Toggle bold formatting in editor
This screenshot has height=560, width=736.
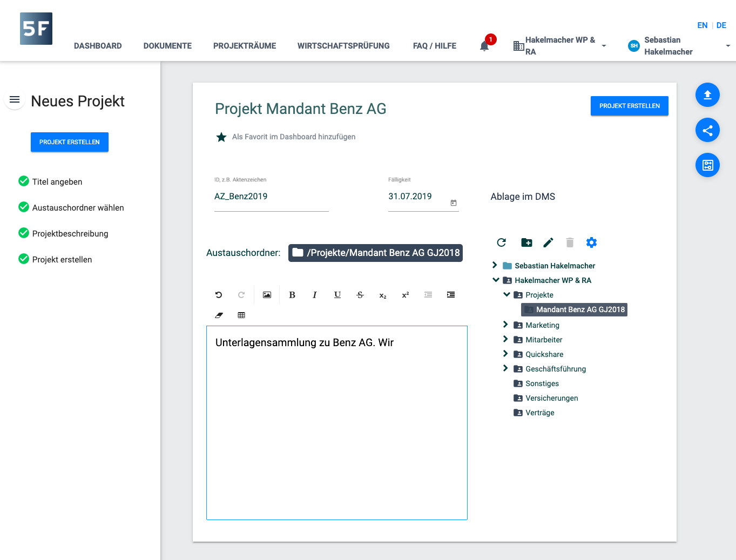click(292, 295)
